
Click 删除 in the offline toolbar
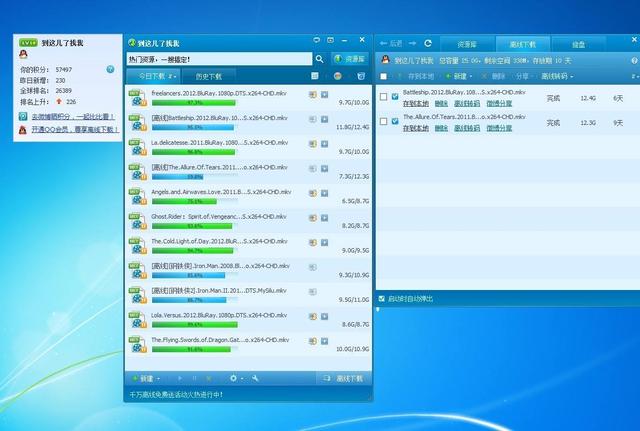[493, 76]
